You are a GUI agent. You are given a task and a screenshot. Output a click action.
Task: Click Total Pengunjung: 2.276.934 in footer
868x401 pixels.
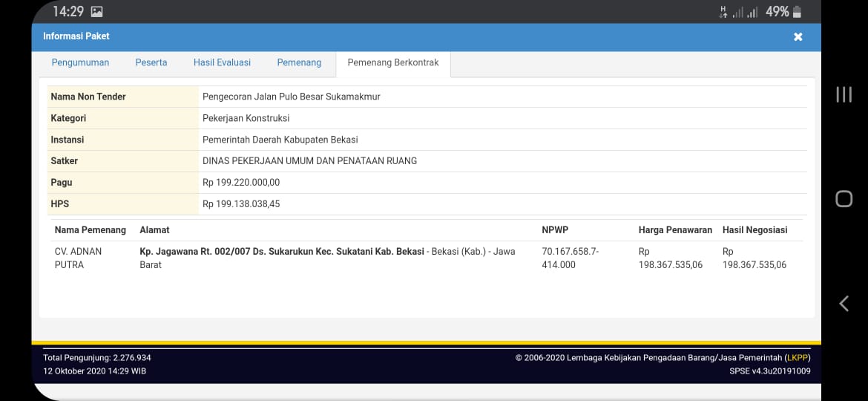point(97,358)
